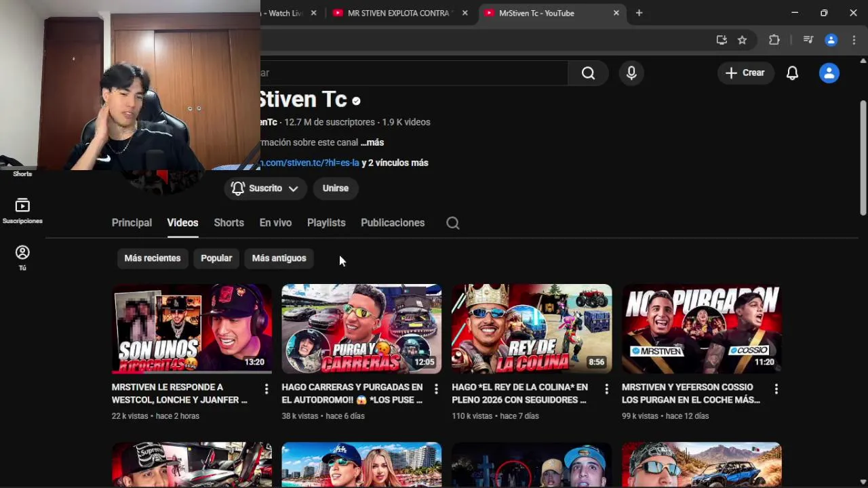Open options for REY DE LA COLINA video
The height and width of the screenshot is (488, 868).
coord(606,388)
